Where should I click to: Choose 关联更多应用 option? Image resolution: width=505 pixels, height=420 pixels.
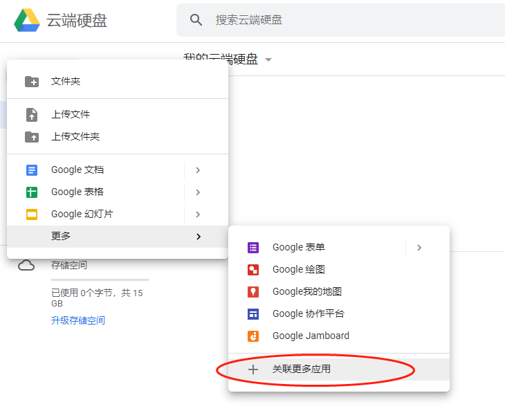(x=339, y=369)
